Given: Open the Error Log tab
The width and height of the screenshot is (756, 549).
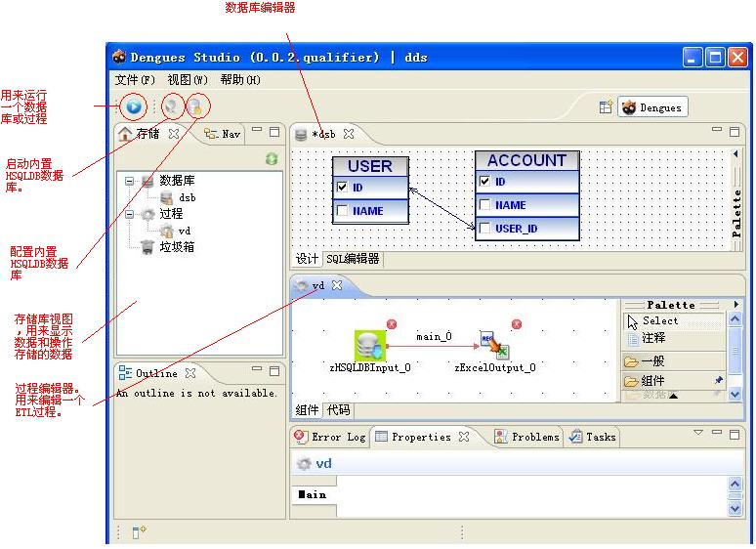Looking at the screenshot, I should [330, 437].
